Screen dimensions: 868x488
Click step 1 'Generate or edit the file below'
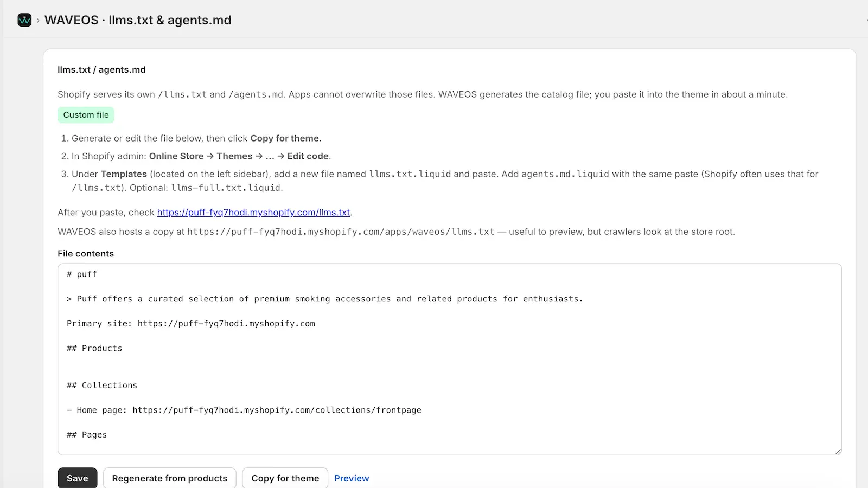click(196, 138)
